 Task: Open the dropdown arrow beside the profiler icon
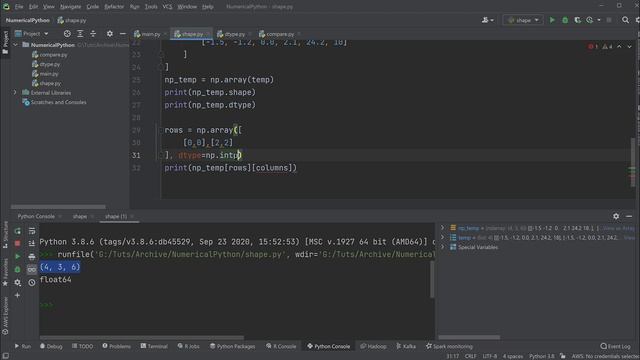tap(599, 20)
